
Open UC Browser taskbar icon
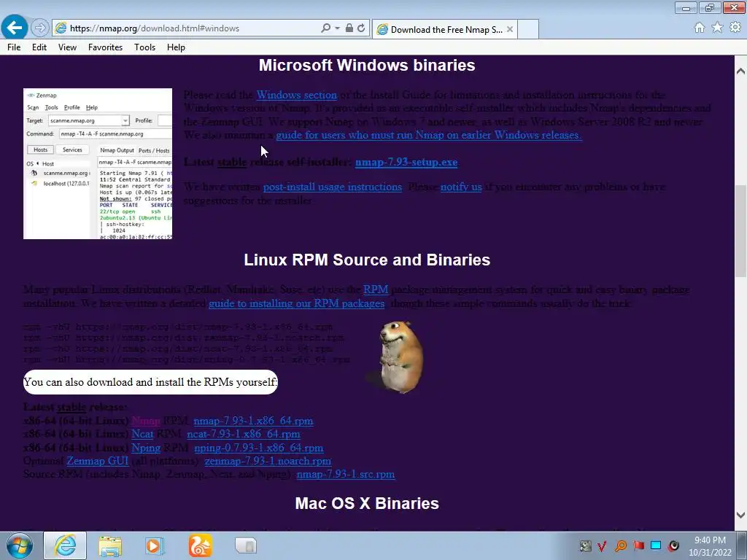click(x=200, y=545)
